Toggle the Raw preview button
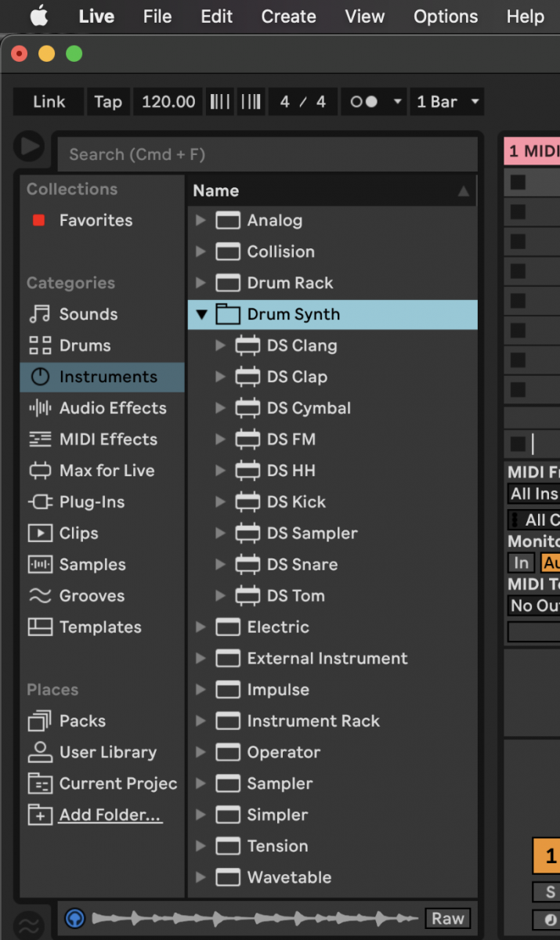The height and width of the screenshot is (940, 560). [x=448, y=918]
